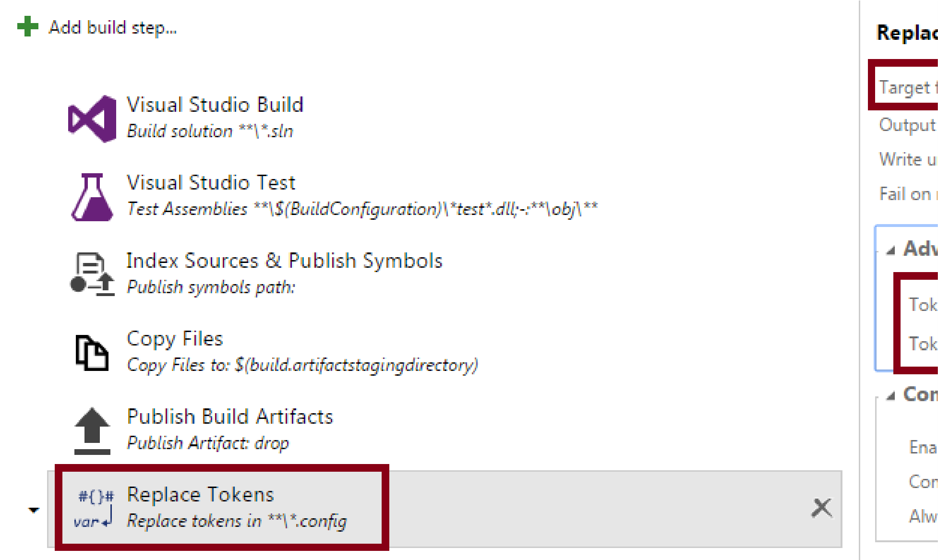
Task: Select the Visual Studio Test step title
Action: (x=211, y=182)
